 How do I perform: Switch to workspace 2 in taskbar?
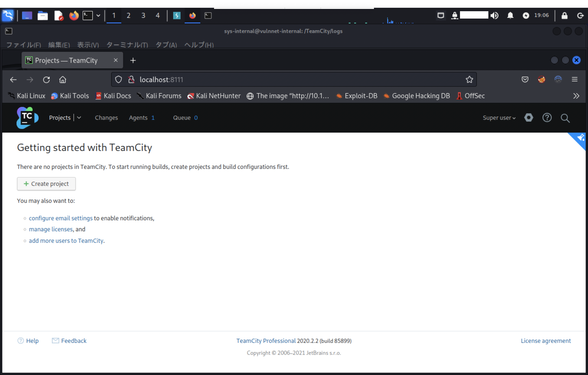click(128, 16)
